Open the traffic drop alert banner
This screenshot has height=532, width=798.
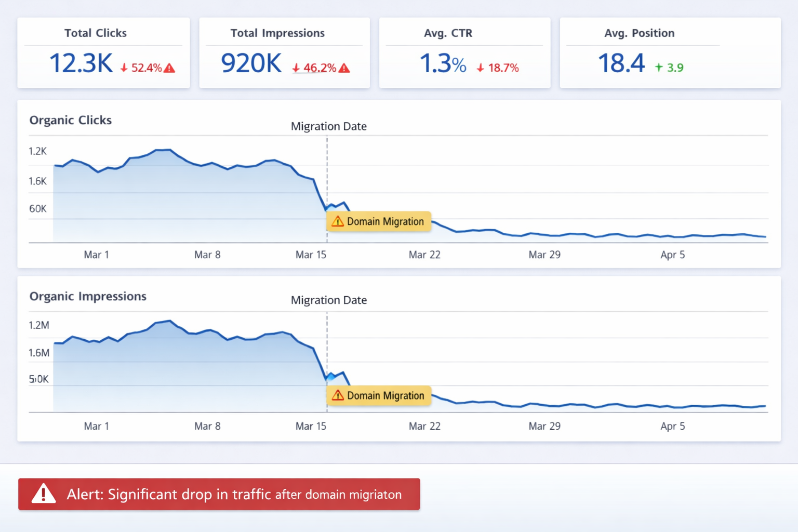(219, 495)
